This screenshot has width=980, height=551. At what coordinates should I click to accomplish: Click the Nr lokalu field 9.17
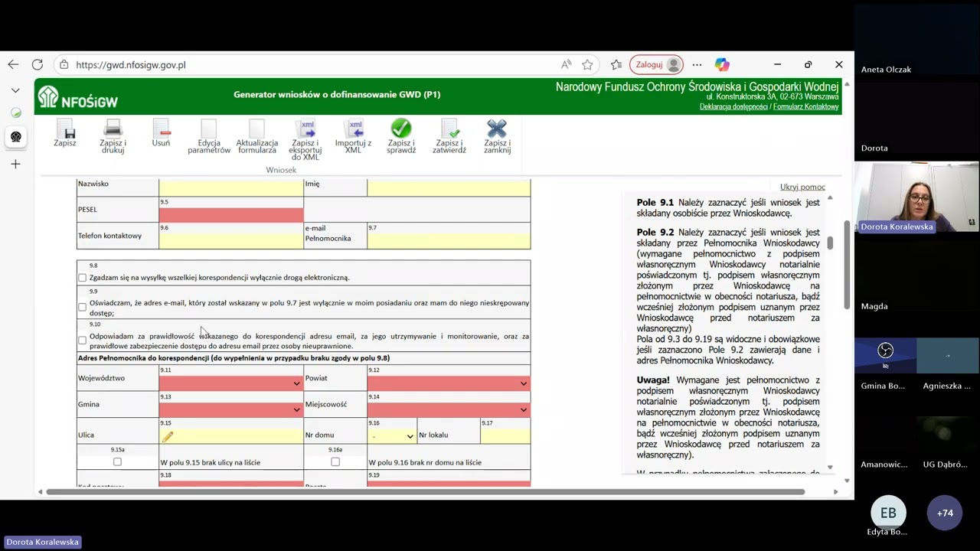click(505, 435)
